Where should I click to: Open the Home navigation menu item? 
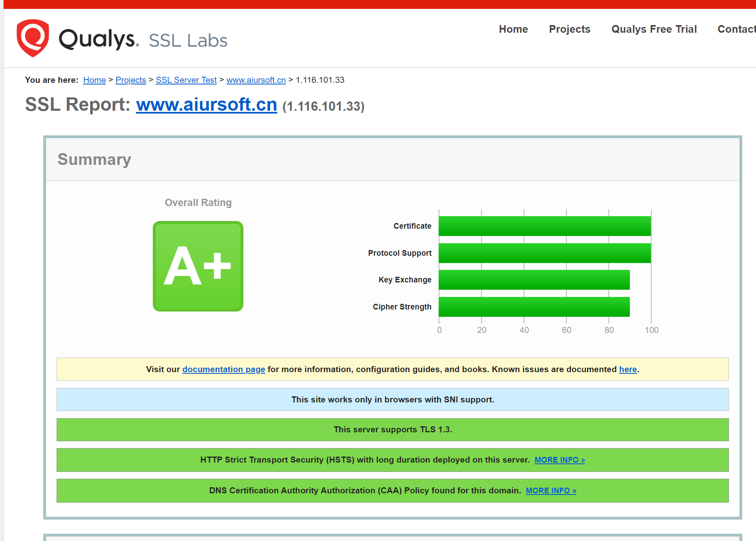513,29
